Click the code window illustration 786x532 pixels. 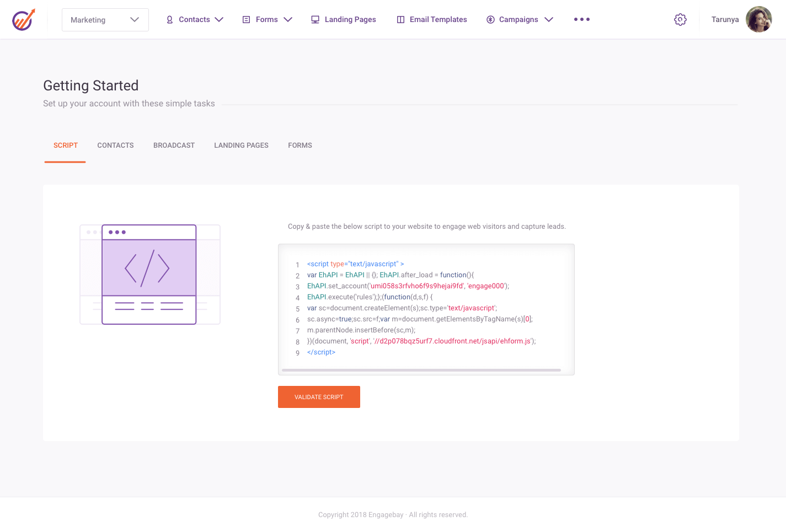point(150,275)
